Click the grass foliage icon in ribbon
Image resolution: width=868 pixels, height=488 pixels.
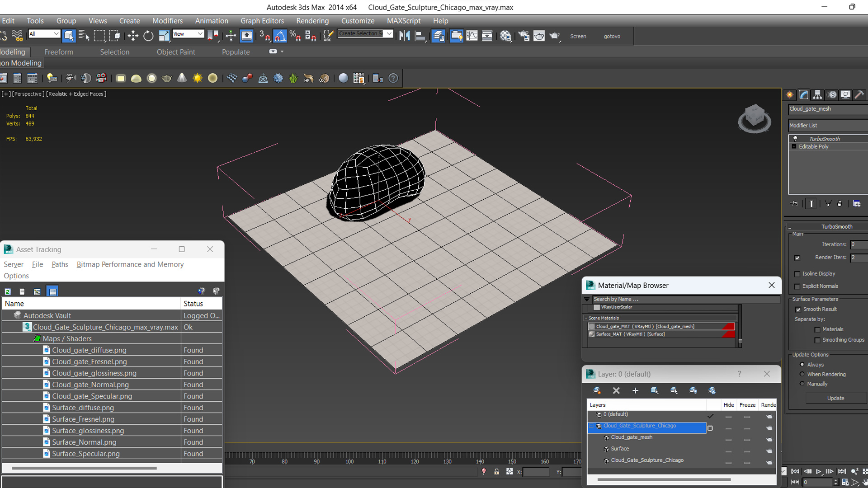click(293, 78)
